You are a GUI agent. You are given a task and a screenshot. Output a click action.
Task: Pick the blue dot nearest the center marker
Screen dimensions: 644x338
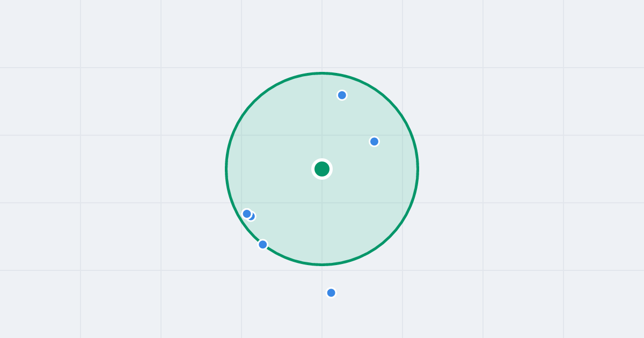coord(375,142)
